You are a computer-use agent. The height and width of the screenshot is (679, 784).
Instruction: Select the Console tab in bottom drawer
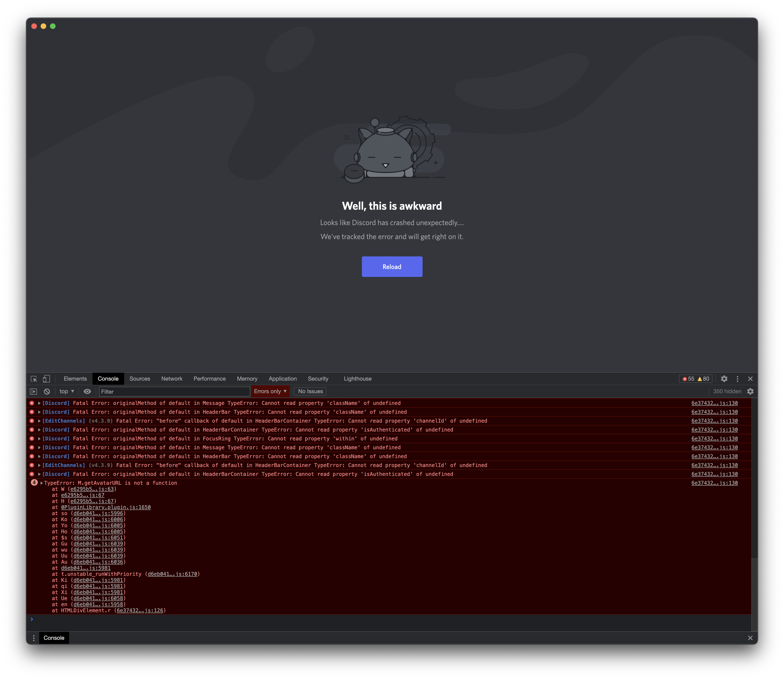click(x=54, y=638)
